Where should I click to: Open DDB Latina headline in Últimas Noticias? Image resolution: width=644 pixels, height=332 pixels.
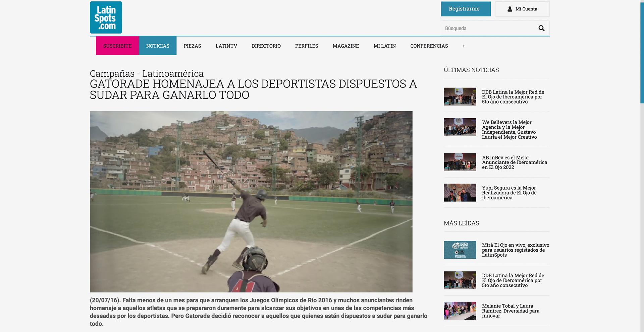click(x=513, y=97)
